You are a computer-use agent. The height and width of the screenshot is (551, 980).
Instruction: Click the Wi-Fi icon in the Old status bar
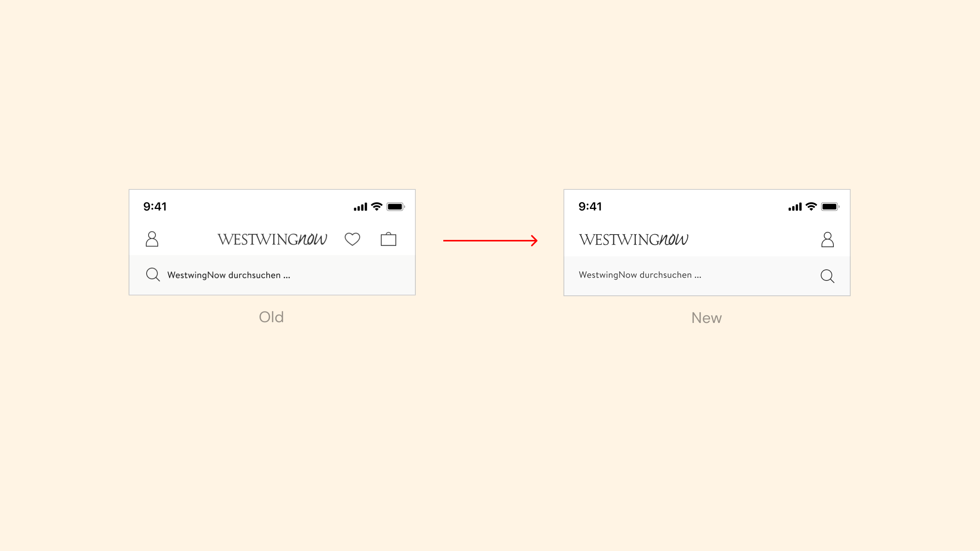click(377, 207)
